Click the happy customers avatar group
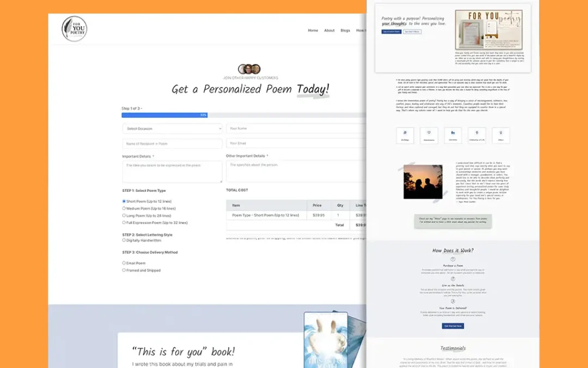The width and height of the screenshot is (588, 368). click(249, 69)
